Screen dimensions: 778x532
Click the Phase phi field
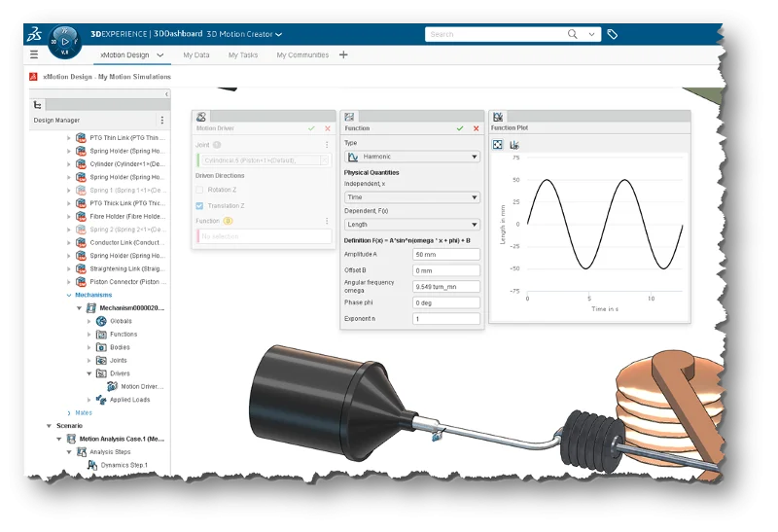(x=446, y=302)
